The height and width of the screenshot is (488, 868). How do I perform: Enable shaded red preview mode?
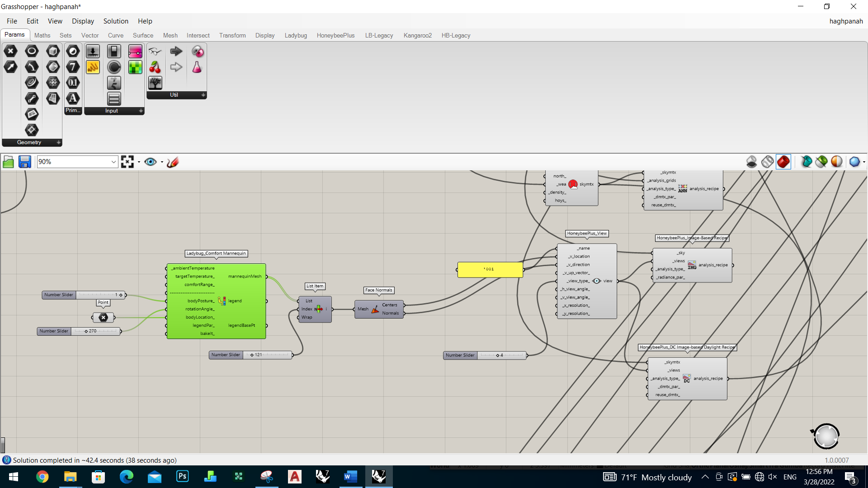click(783, 162)
